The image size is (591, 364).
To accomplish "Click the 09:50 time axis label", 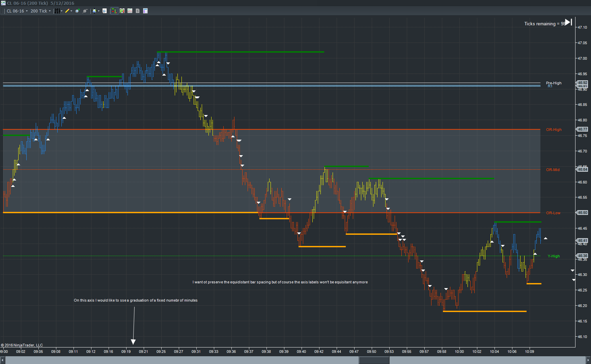I will click(x=371, y=352).
